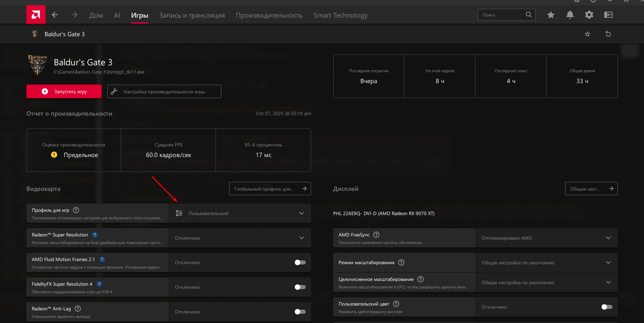This screenshot has width=644, height=323.
Task: Open notifications bell icon
Action: [x=570, y=15]
